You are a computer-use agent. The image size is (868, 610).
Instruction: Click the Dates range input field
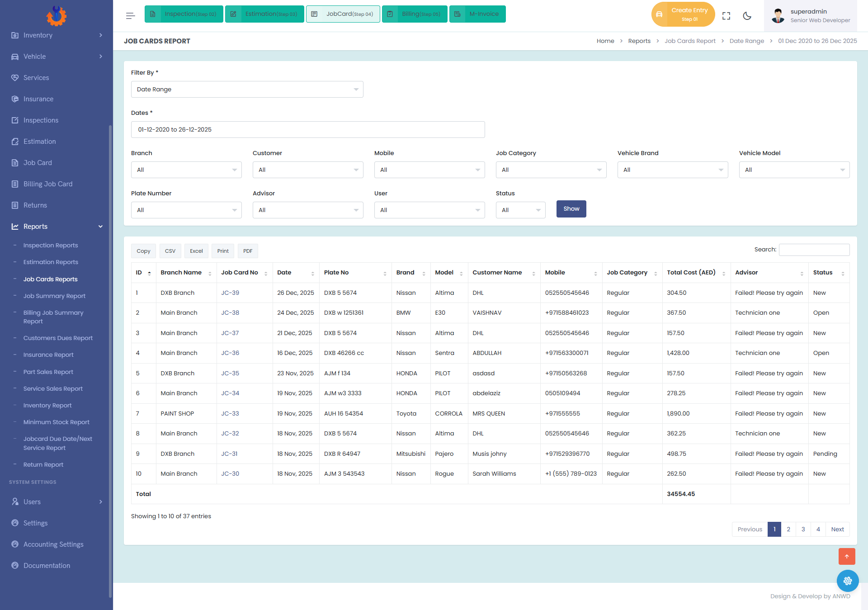point(308,129)
